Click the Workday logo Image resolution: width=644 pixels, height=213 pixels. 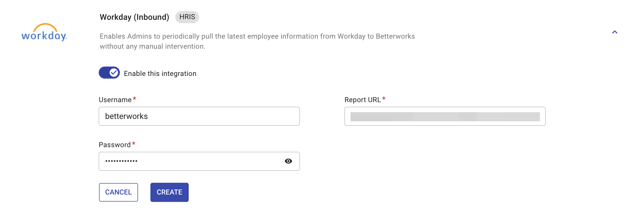(44, 32)
